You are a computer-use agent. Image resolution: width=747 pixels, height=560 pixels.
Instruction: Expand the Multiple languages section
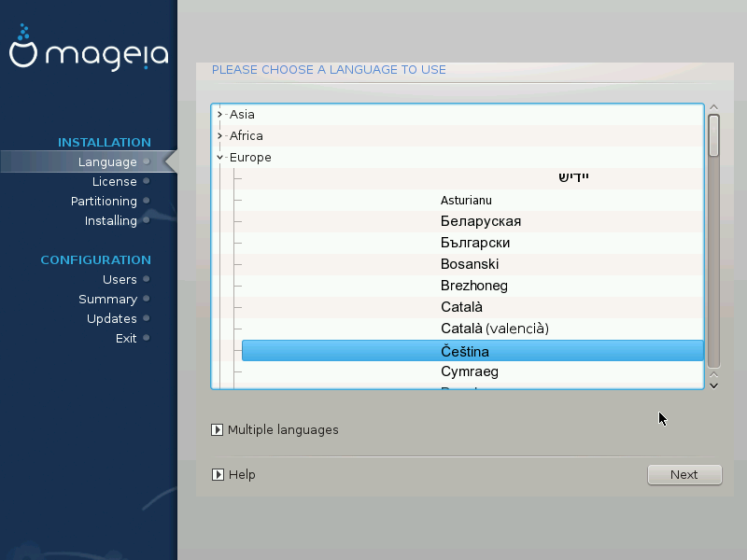click(x=218, y=430)
